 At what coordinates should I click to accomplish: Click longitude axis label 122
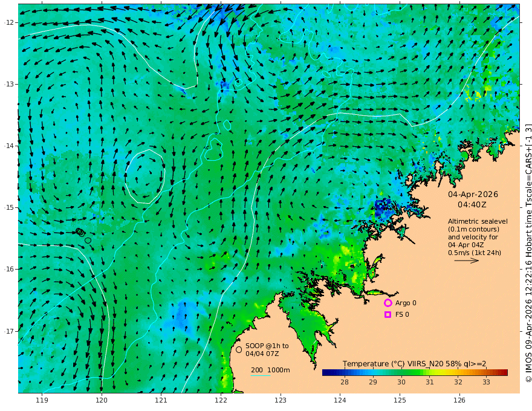point(221,400)
